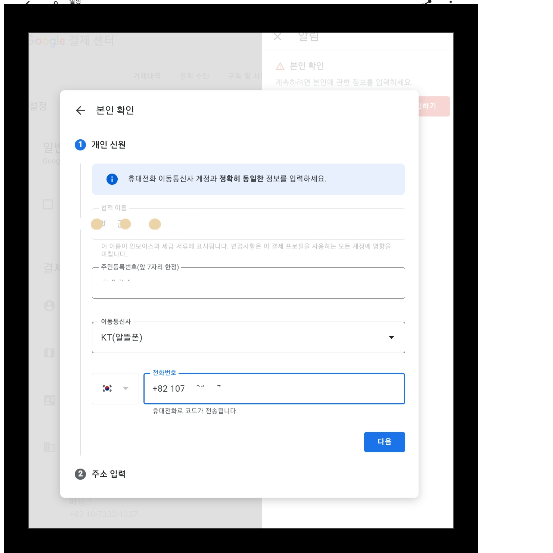The height and width of the screenshot is (553, 553).
Task: Click the dimmed red button in the notification panel
Action: (434, 106)
